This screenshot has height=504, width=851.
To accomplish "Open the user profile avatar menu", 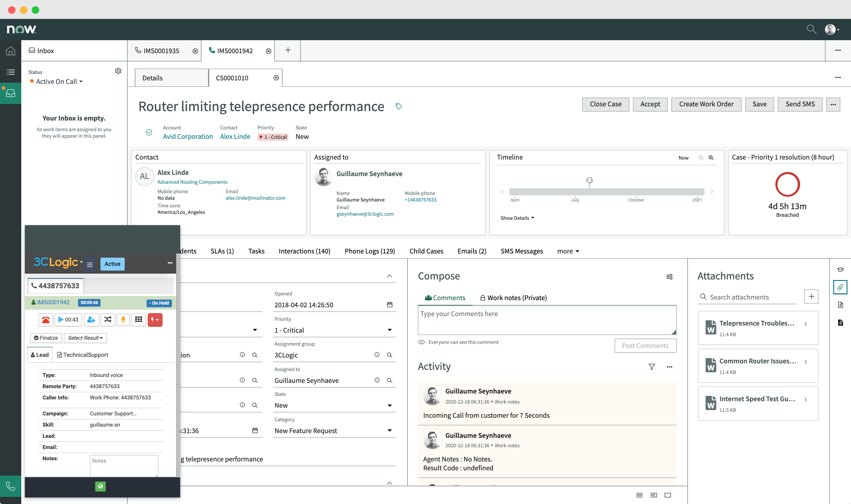I will (832, 30).
